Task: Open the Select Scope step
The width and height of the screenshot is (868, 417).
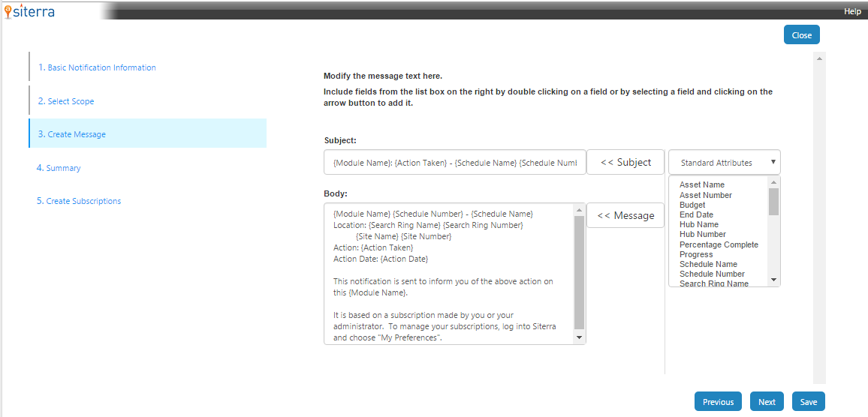Action: 71,101
